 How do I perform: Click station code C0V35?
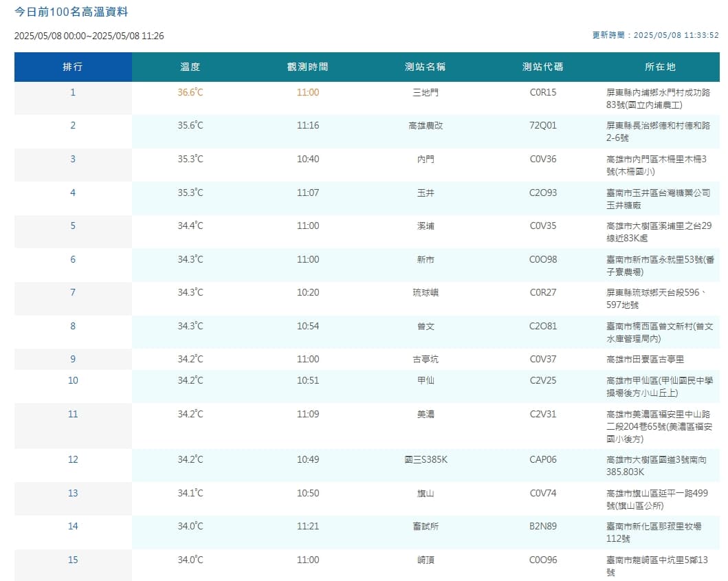point(543,226)
